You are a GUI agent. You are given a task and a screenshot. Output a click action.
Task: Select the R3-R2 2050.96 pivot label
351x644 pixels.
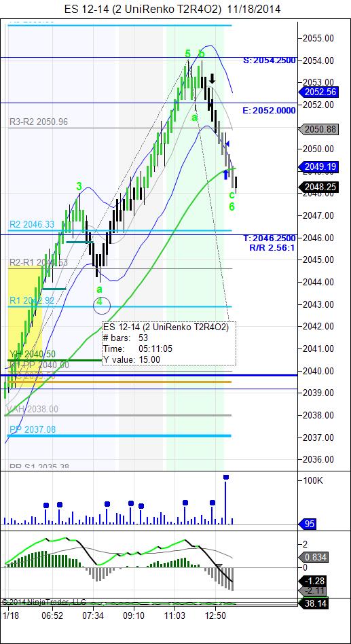pyautogui.click(x=39, y=122)
